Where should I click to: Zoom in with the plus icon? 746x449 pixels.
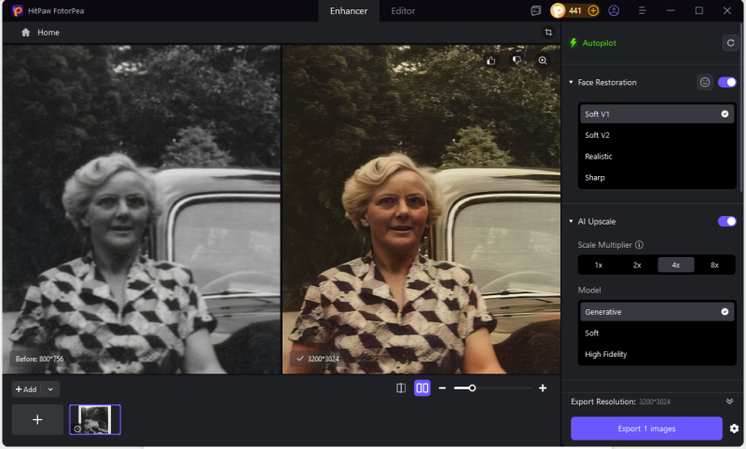click(x=542, y=388)
